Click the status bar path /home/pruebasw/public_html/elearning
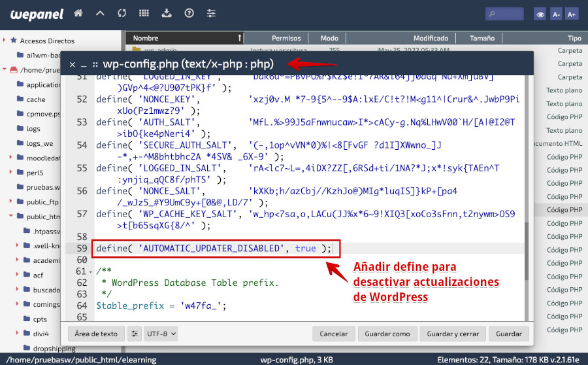This screenshot has width=588, height=365. (82, 360)
